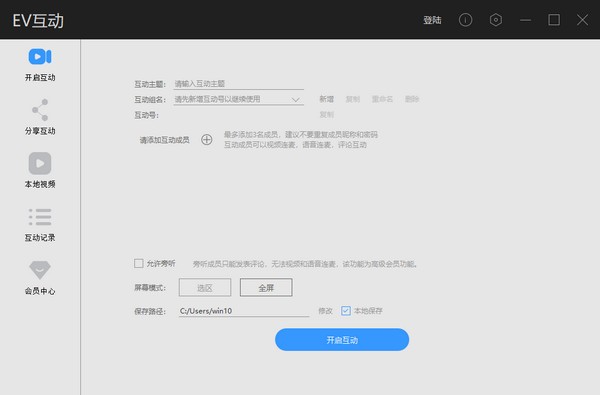Click 登陆 to log in
600x395 pixels.
432,20
